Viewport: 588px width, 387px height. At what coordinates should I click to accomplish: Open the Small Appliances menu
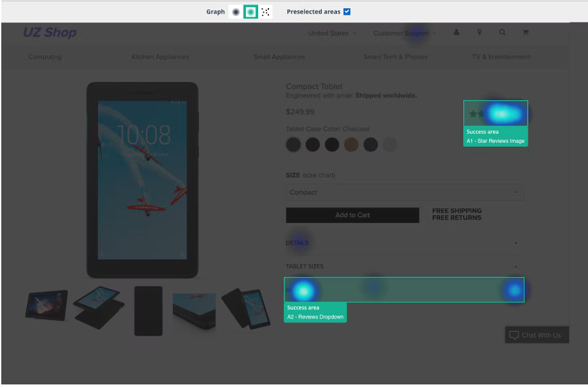point(279,57)
